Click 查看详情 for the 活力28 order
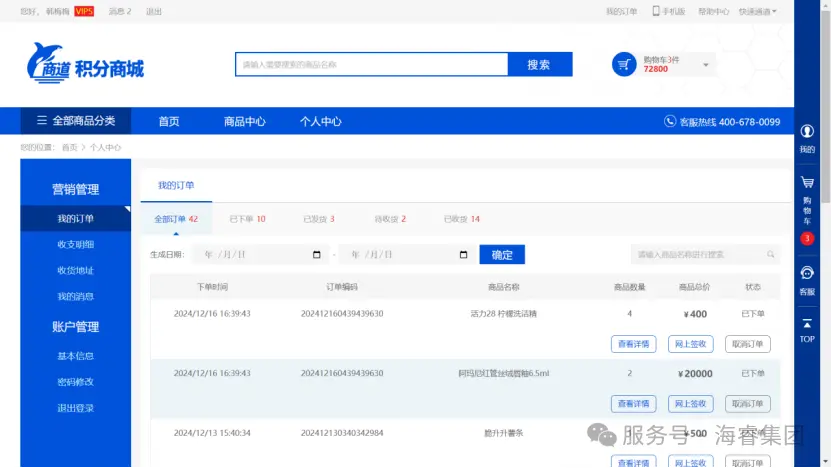Screen dimensions: 831x468 [633, 344]
